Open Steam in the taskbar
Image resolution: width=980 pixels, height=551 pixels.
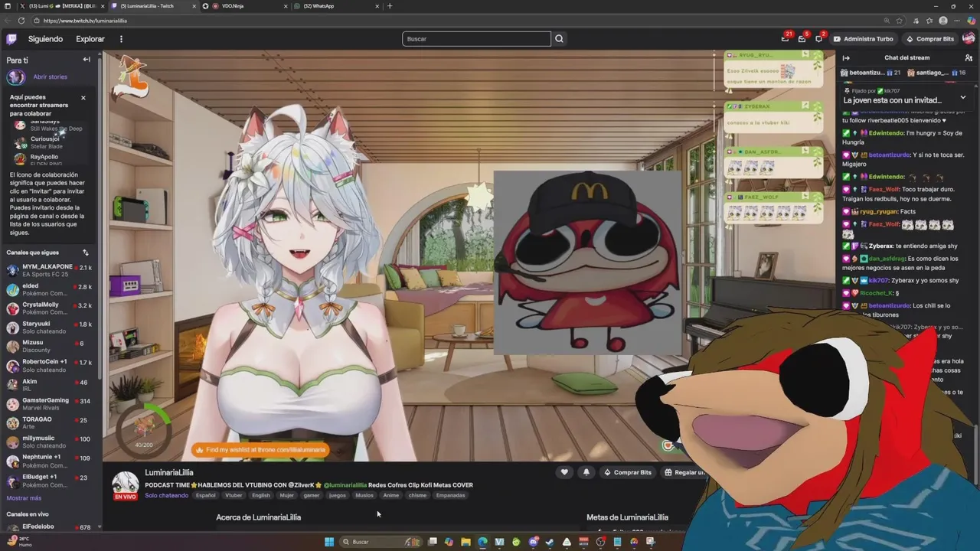pyautogui.click(x=550, y=542)
